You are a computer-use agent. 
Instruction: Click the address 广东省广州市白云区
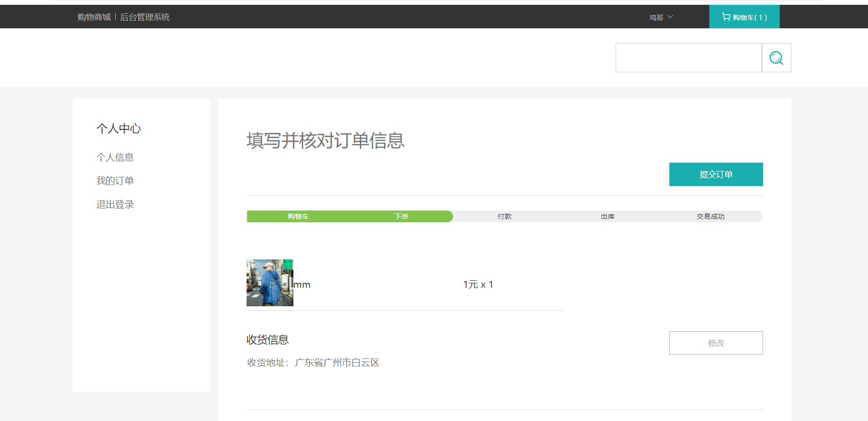(x=337, y=362)
